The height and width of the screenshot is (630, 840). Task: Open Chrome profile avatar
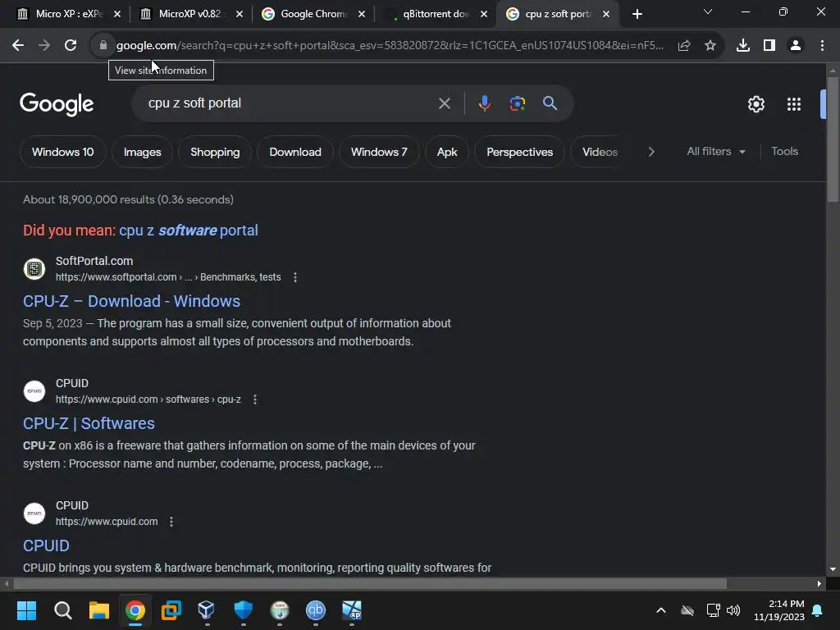pyautogui.click(x=796, y=46)
